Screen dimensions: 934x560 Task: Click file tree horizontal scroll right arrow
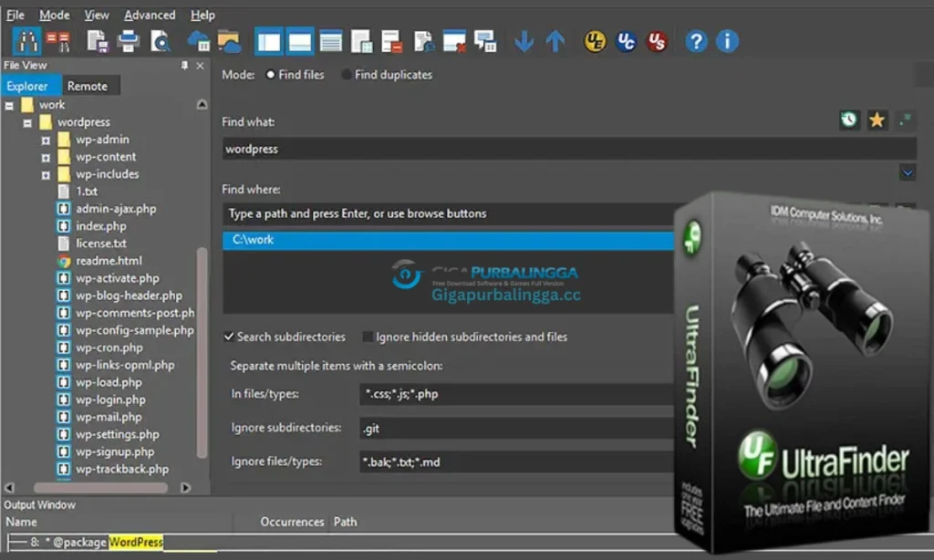(x=186, y=487)
